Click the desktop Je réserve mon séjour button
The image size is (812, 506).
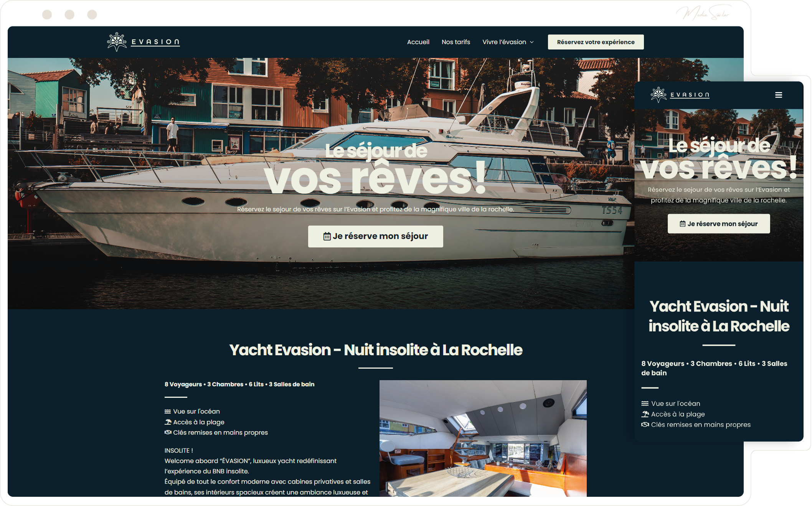coord(375,236)
